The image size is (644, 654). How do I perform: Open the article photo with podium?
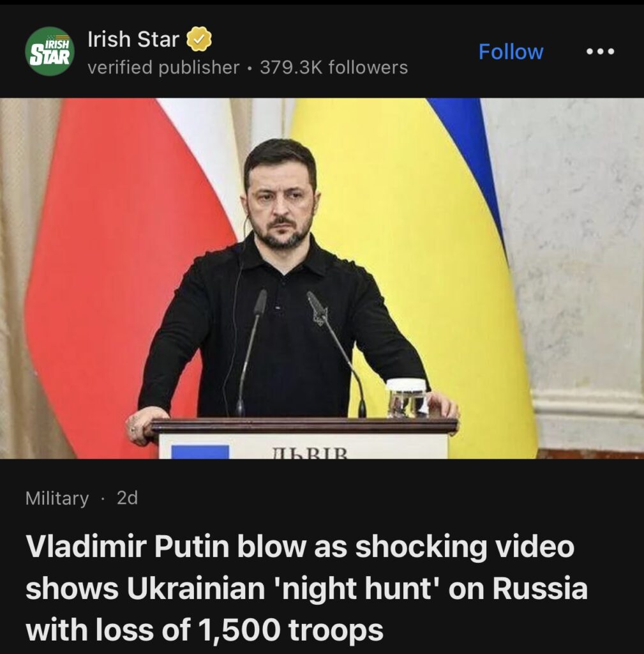322,278
